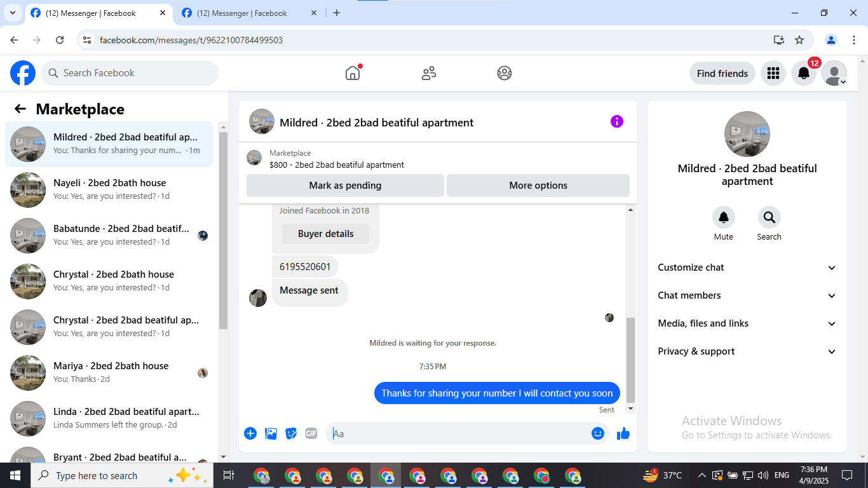Click More options button
Image resolution: width=868 pixels, height=488 pixels.
[538, 186]
